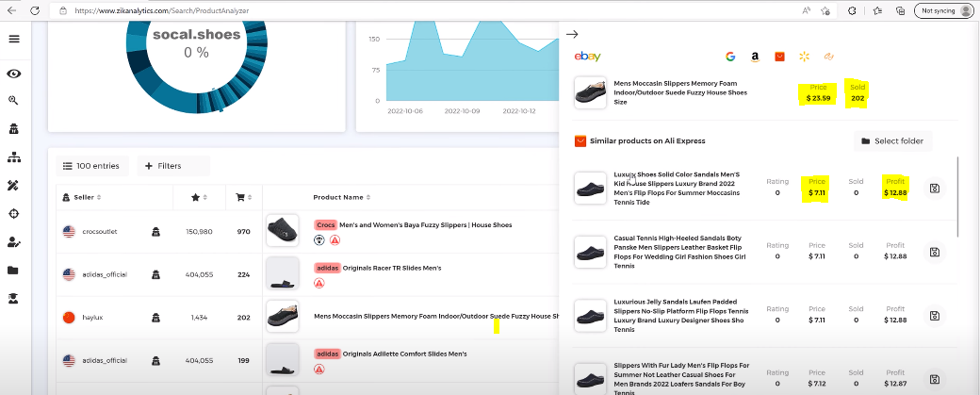This screenshot has width=980, height=395.
Task: Click the feedback value 1,434
Action: (x=202, y=318)
